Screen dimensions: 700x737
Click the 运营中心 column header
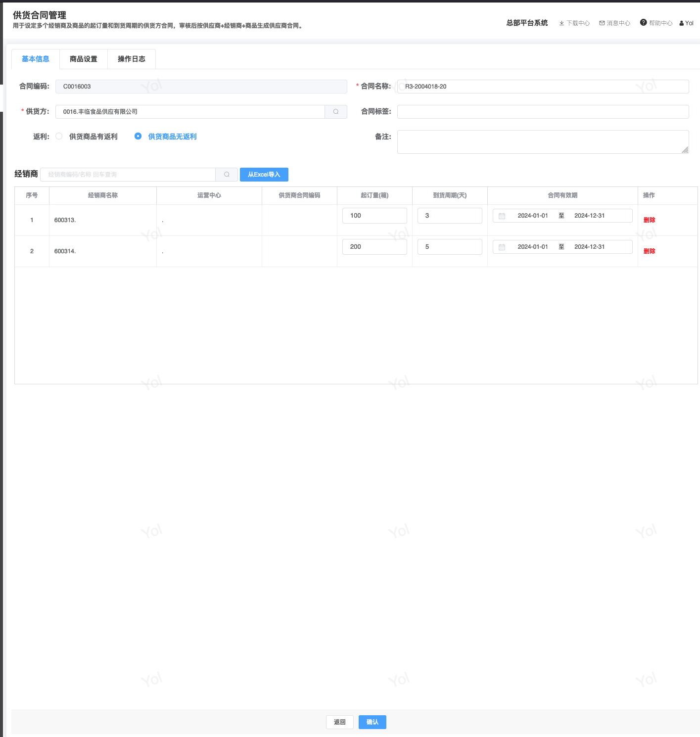(x=209, y=195)
